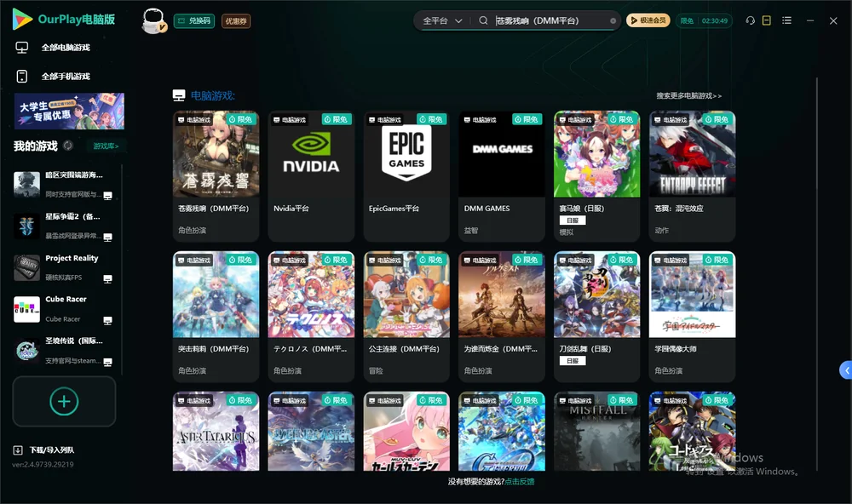Open the Nvidia平台 card
Screen dimensions: 852x504
point(311,176)
